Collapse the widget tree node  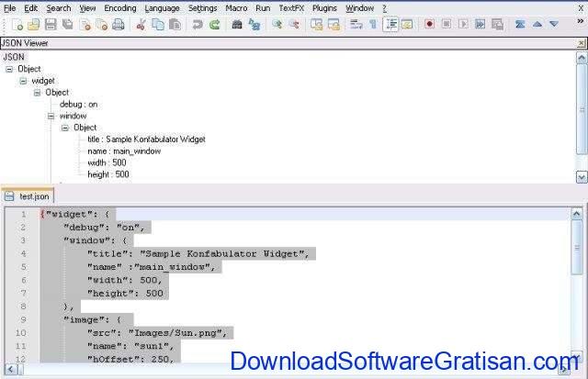click(23, 81)
